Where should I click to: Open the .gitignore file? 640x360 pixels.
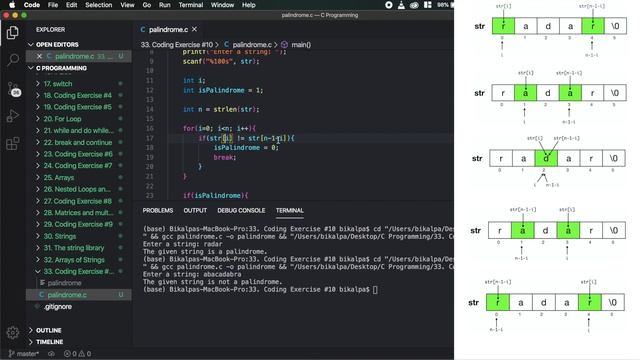pyautogui.click(x=58, y=307)
